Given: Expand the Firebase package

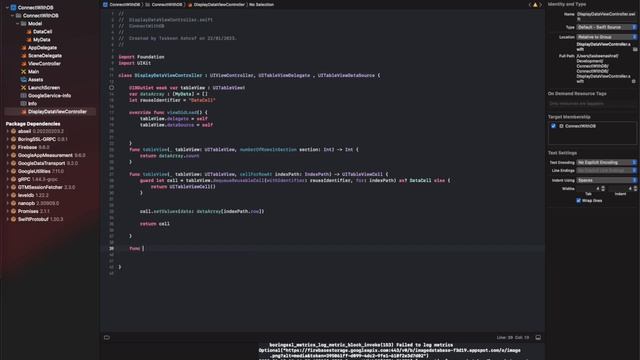Looking at the screenshot, I should tap(7, 147).
